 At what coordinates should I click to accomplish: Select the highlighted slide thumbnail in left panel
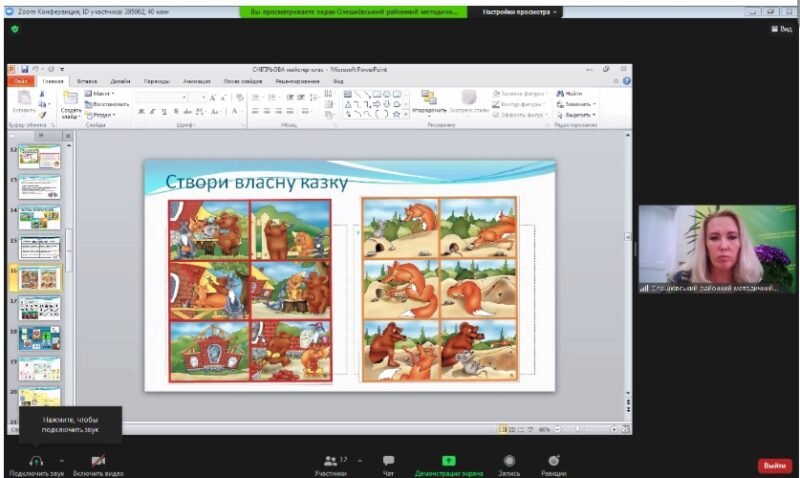coord(39,277)
